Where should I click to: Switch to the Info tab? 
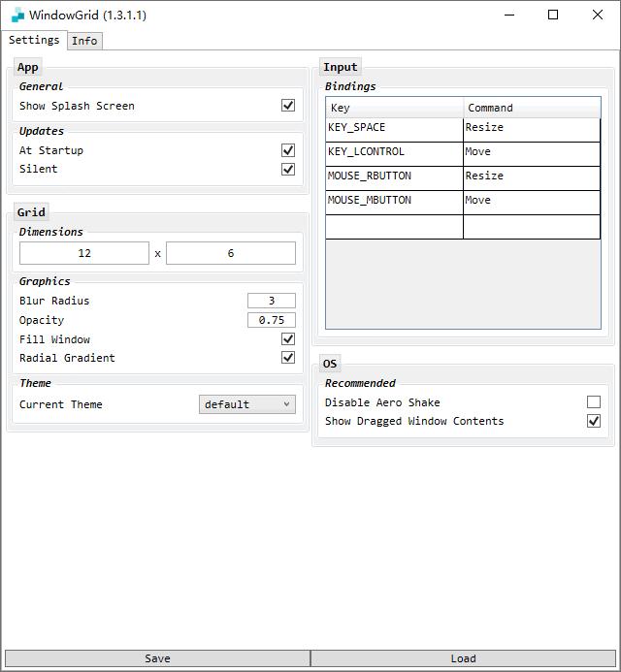(84, 41)
